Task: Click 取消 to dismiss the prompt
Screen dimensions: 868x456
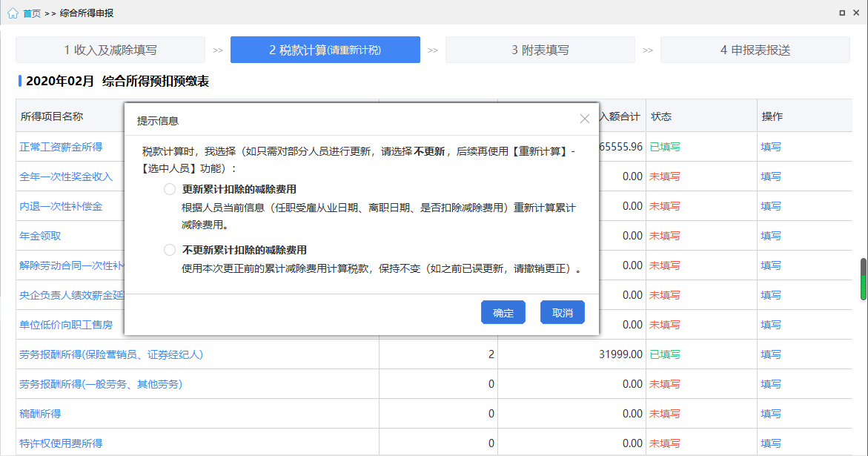Action: (563, 313)
